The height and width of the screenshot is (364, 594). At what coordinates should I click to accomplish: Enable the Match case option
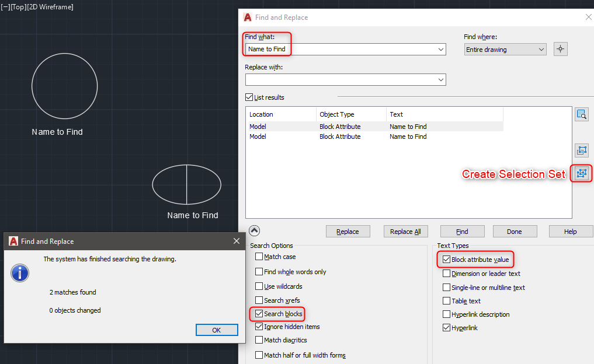click(259, 256)
